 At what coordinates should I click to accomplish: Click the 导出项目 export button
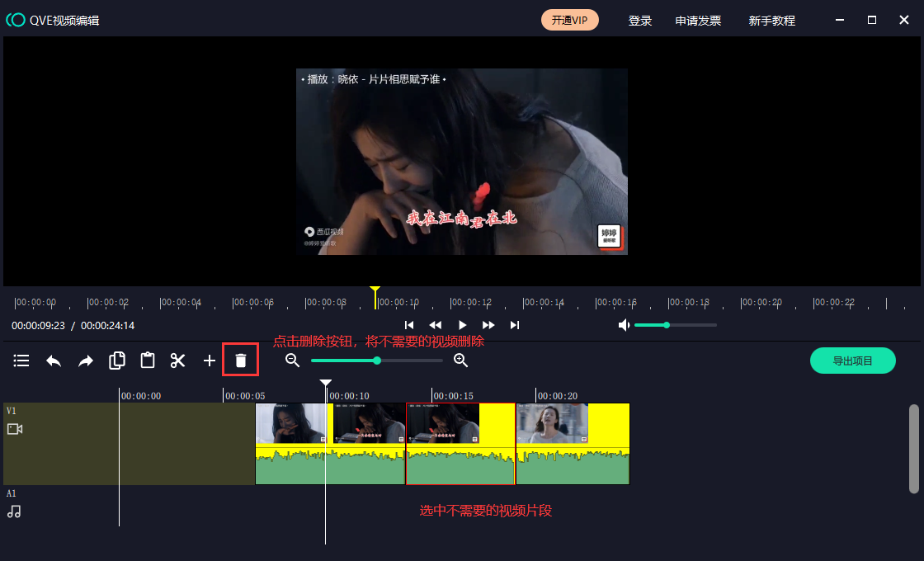[x=852, y=361]
